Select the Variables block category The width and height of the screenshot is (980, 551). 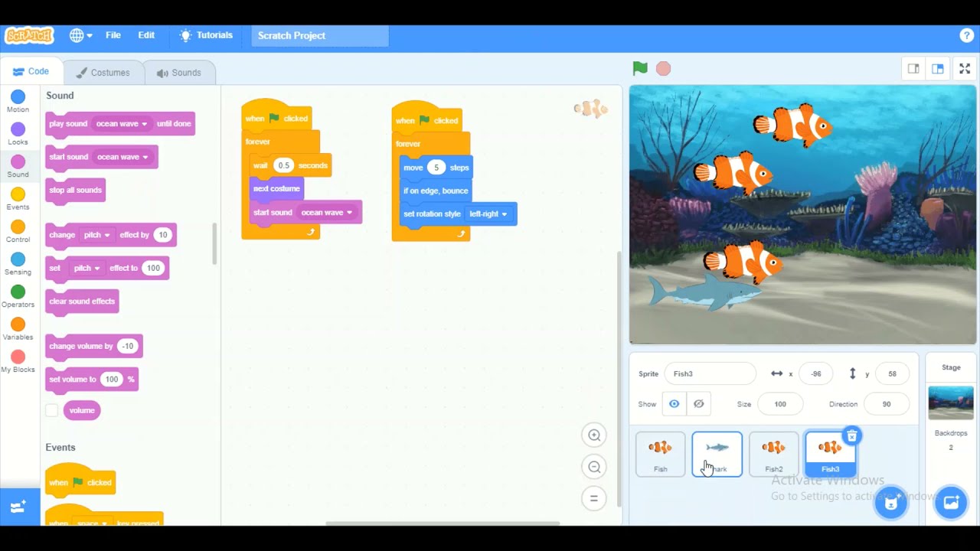click(18, 329)
